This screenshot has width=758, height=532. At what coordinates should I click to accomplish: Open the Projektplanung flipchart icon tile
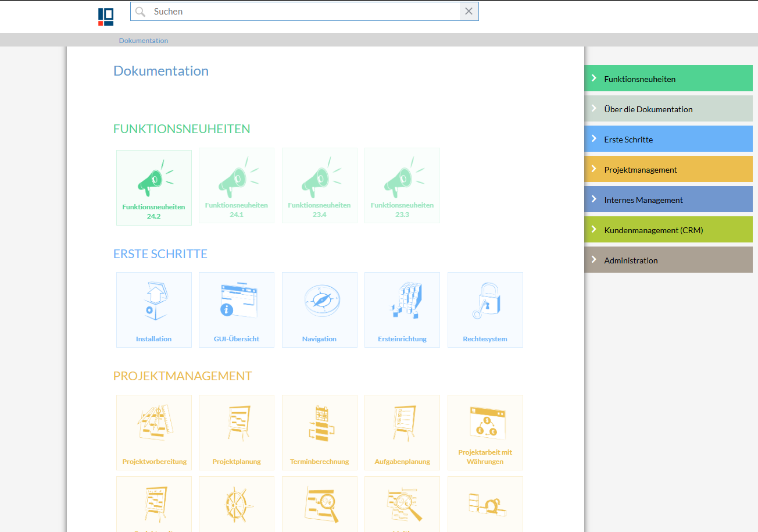[237, 433]
